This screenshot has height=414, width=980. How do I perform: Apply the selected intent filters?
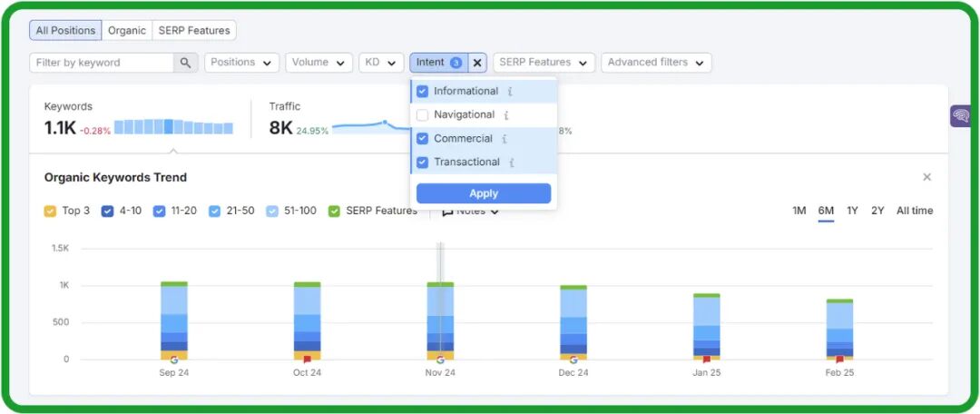pyautogui.click(x=484, y=193)
